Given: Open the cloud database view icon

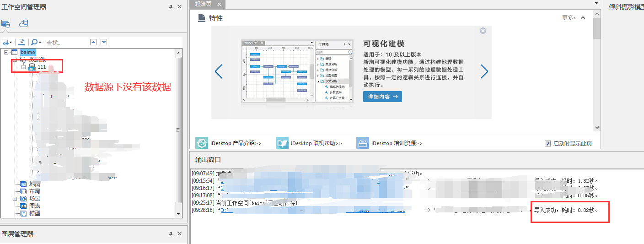Looking at the screenshot, I should click(23, 23).
